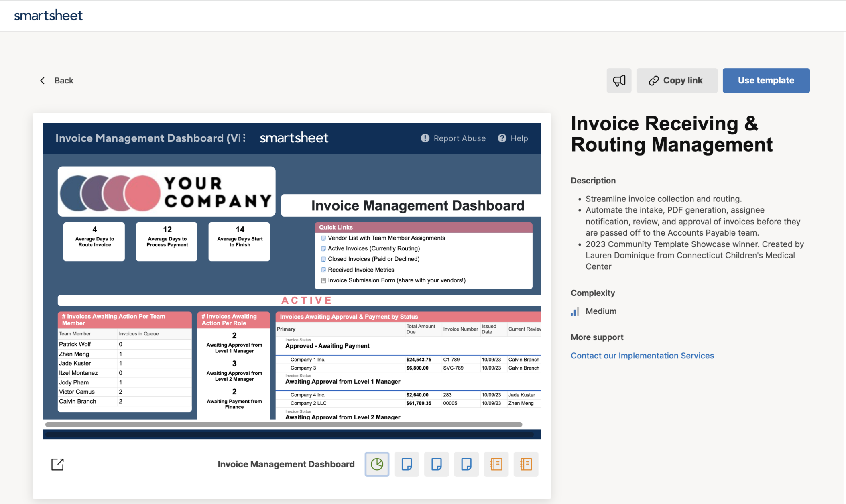Open dashboard title three-dot menu

pos(244,138)
